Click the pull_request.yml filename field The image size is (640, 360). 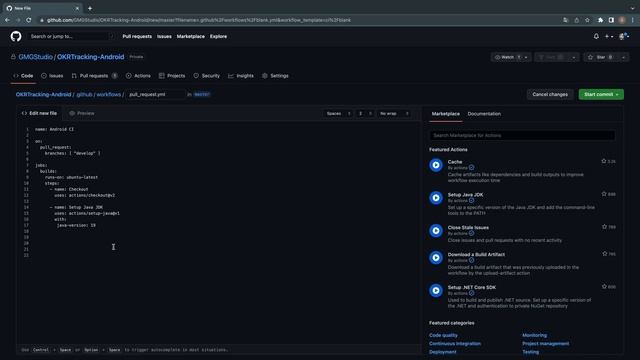pos(155,94)
